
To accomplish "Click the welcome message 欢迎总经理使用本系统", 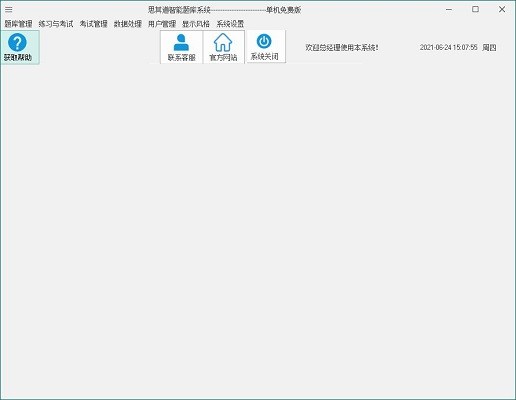I will coord(342,48).
